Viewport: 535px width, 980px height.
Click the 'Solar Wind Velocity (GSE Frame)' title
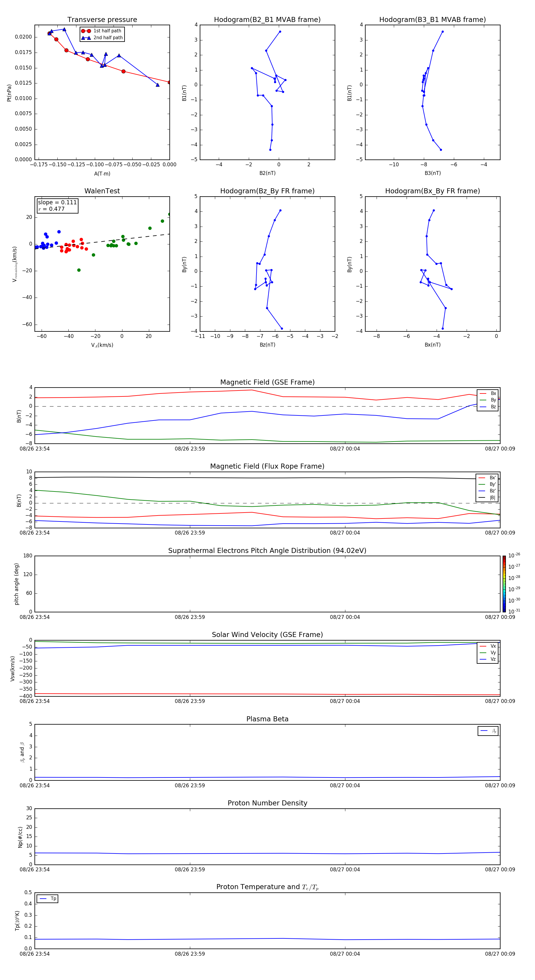(x=267, y=635)
